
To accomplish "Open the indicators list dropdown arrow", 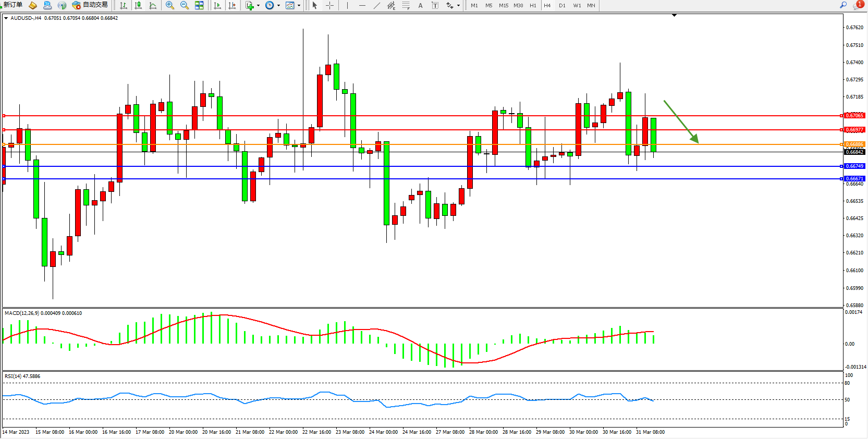I will click(x=259, y=6).
